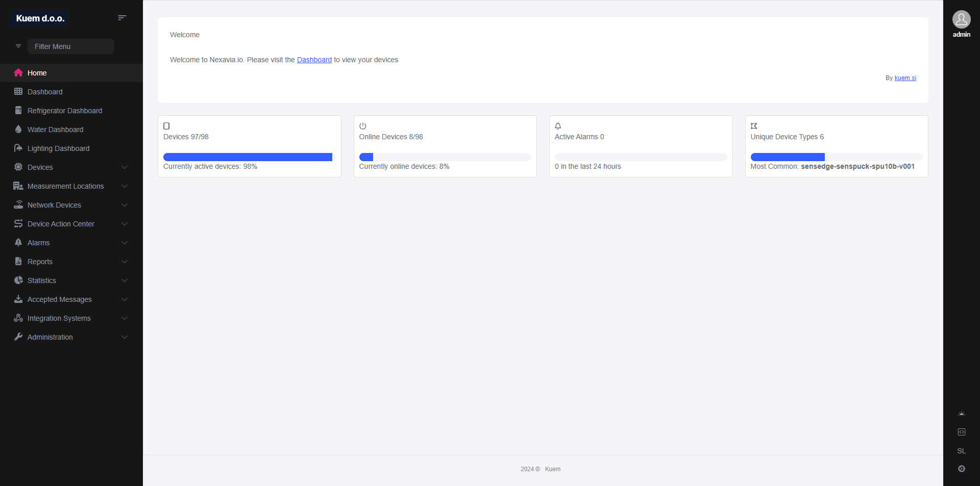Expand the Measurement Locations section

(71, 186)
